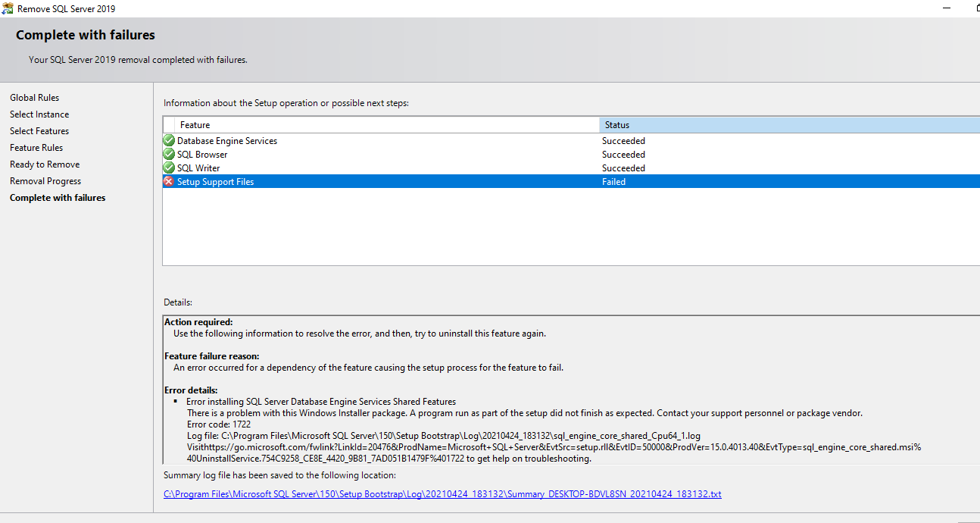
Task: Click green check icon beside SQL Browser
Action: 169,154
